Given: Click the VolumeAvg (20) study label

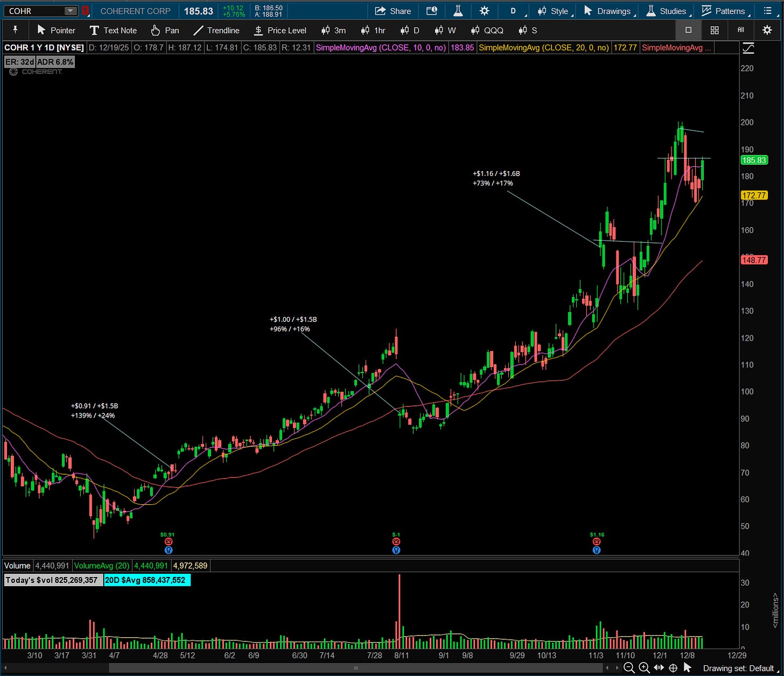Looking at the screenshot, I should click(x=102, y=566).
